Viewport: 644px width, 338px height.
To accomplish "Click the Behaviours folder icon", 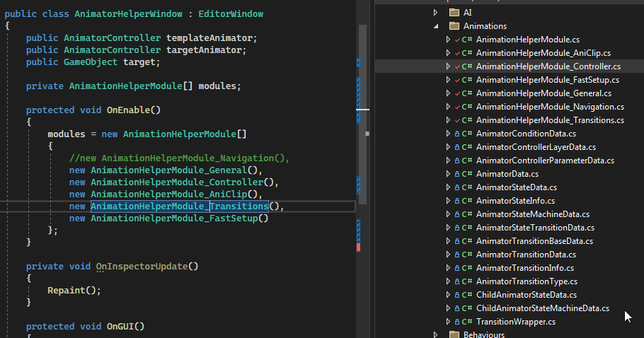I will click(454, 334).
